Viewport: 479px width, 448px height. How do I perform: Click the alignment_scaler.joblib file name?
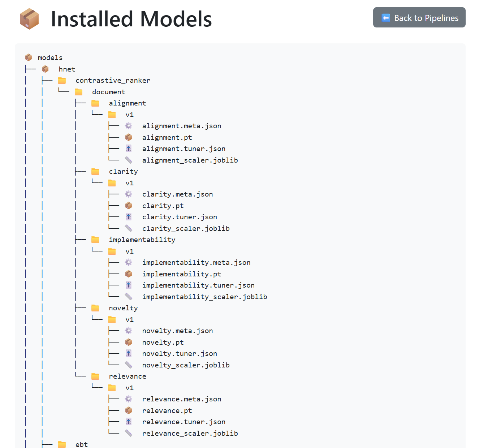click(x=190, y=160)
